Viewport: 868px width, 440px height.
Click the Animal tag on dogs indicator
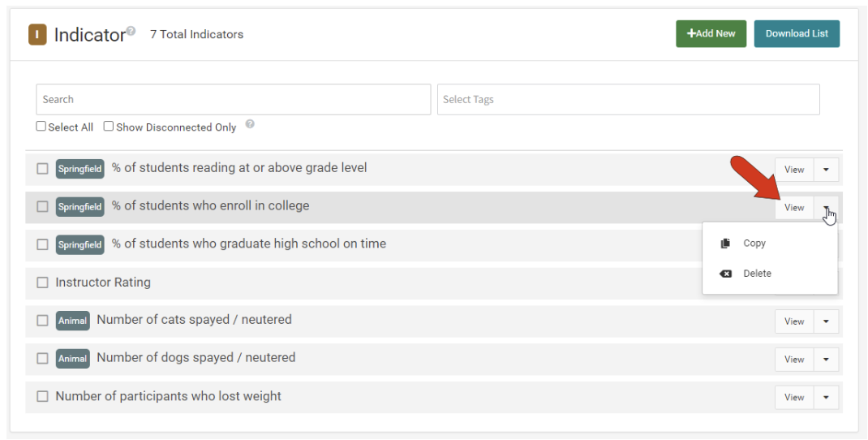[x=72, y=359]
